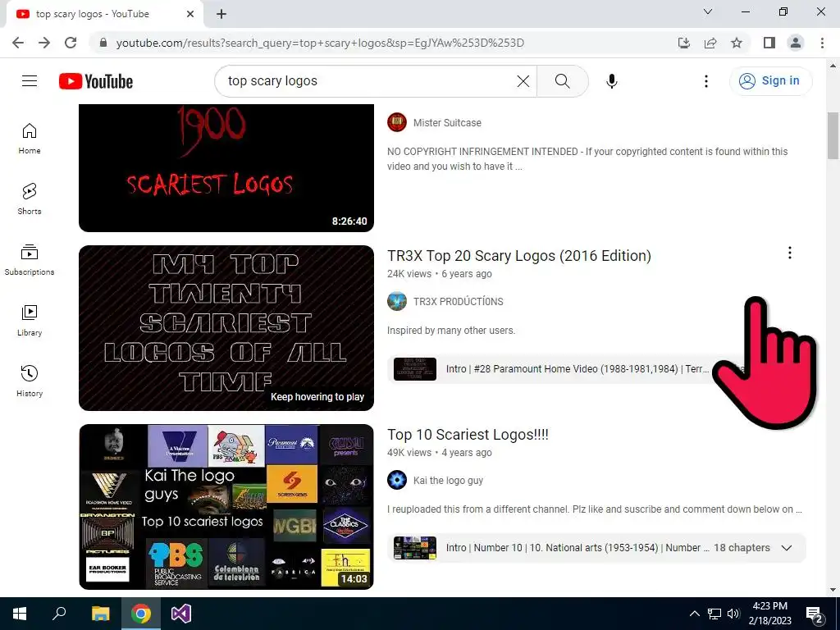Click the YouTube logo
Viewport: 840px width, 630px height.
[x=96, y=81]
